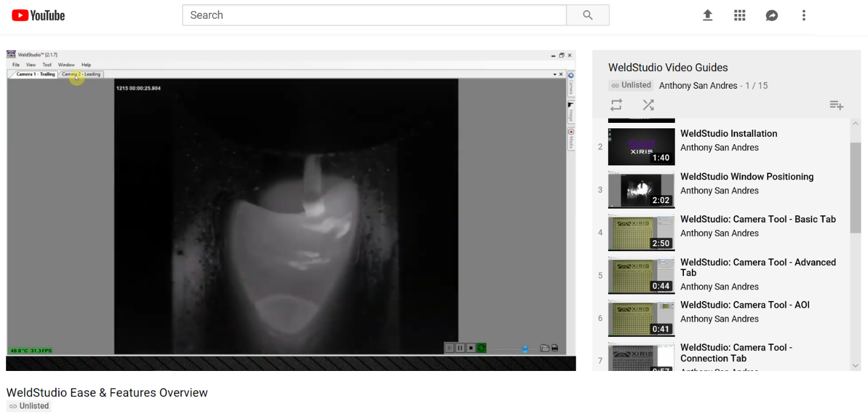
Task: Click Camera Tool - Connection Tab title
Action: pos(736,353)
